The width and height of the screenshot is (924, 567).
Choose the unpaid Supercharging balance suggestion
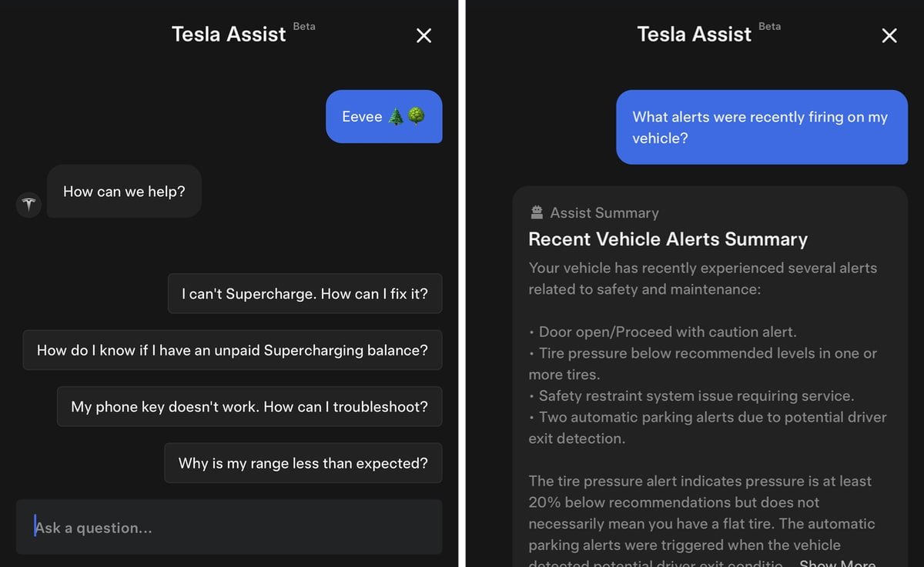(x=233, y=350)
